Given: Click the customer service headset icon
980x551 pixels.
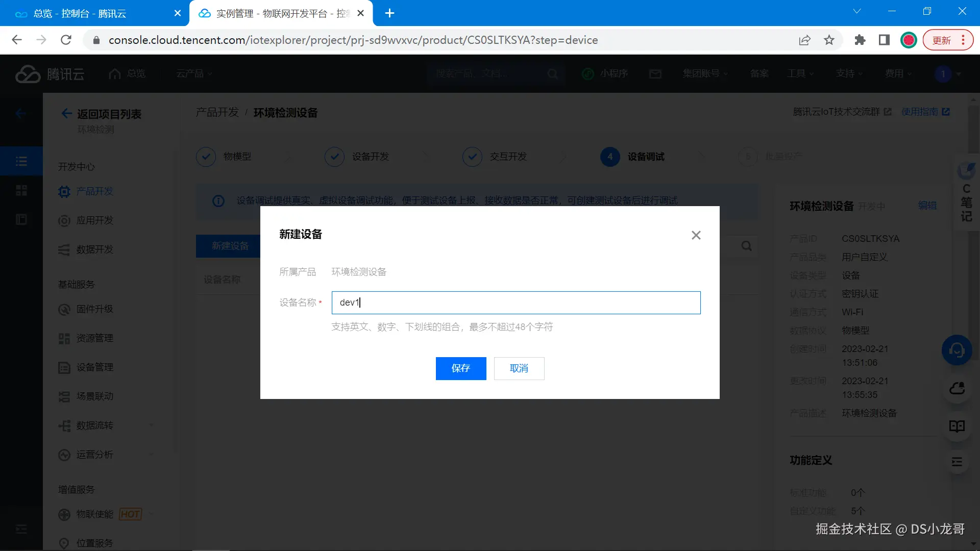Looking at the screenshot, I should coord(957,350).
